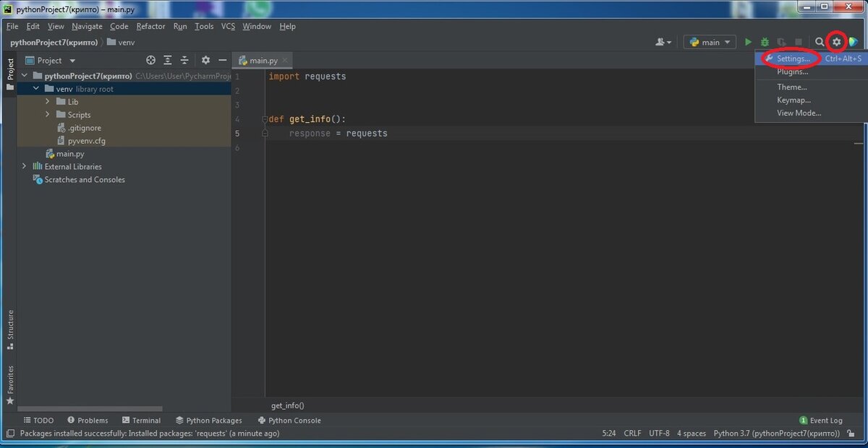The height and width of the screenshot is (448, 868).
Task: Hide the Project panel with minus icon
Action: [223, 61]
